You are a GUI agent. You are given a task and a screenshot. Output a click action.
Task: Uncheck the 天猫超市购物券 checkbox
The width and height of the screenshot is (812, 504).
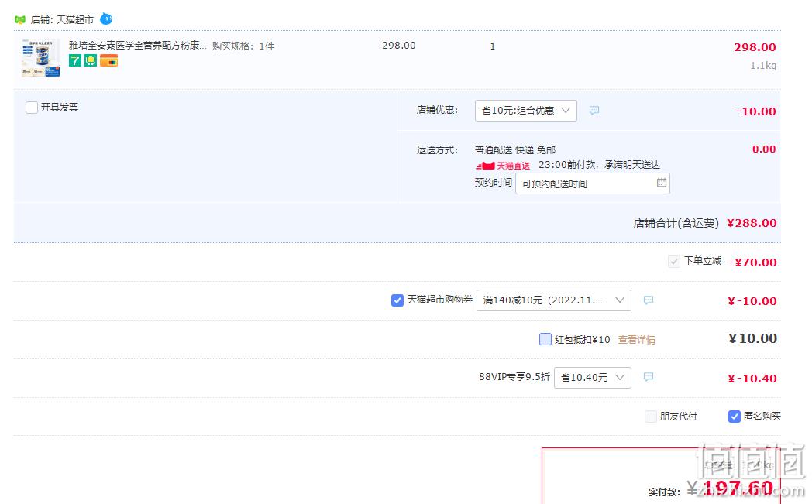click(397, 300)
